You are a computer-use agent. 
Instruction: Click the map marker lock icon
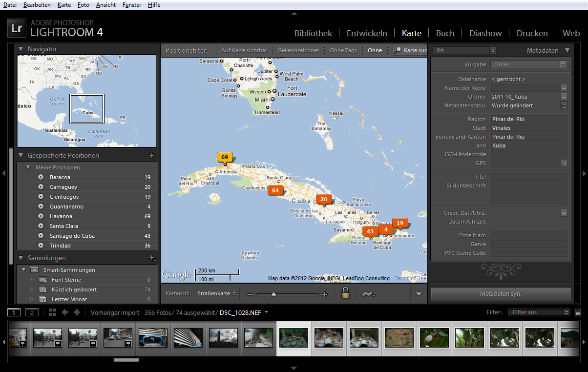(345, 293)
